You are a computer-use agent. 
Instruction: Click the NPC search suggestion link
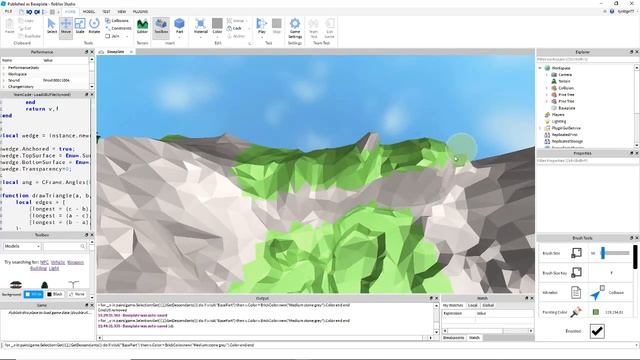click(x=44, y=262)
